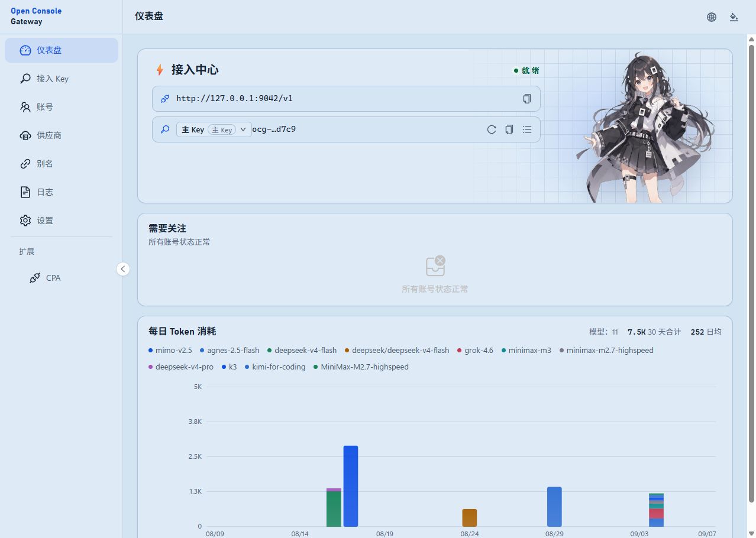Click the cloud store icon beside 供应商
Image resolution: width=756 pixels, height=538 pixels.
tap(25, 135)
